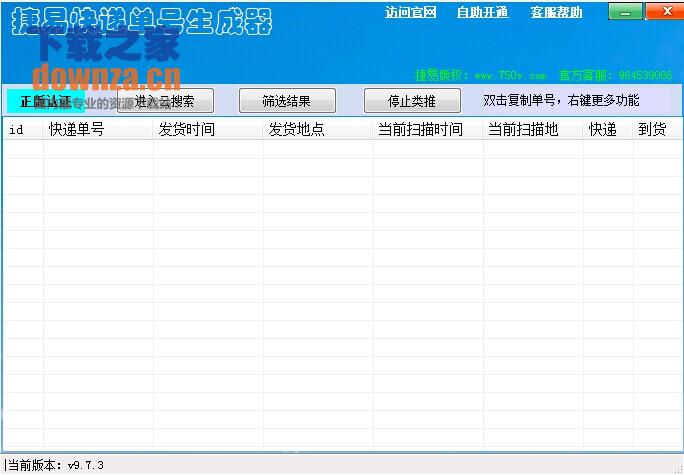Close the app with the red X button
Image resolution: width=684 pixels, height=475 pixels.
click(663, 12)
